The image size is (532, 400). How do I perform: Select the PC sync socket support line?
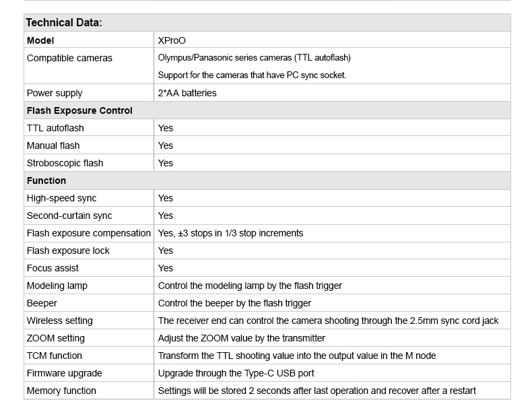pyautogui.click(x=252, y=75)
